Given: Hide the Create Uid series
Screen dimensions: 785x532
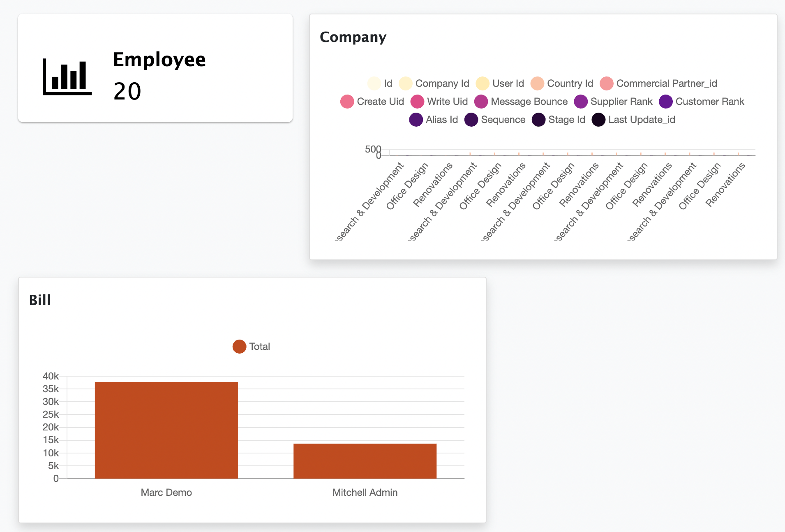Looking at the screenshot, I should pos(372,102).
